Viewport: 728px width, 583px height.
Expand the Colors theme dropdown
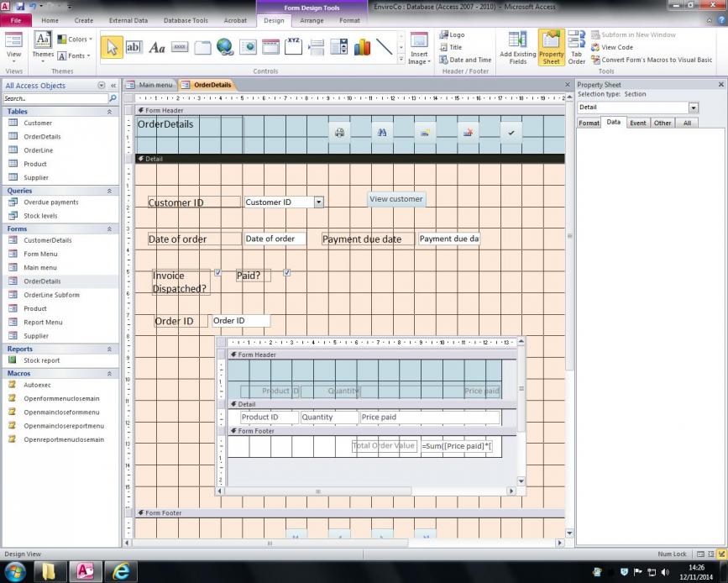point(77,39)
